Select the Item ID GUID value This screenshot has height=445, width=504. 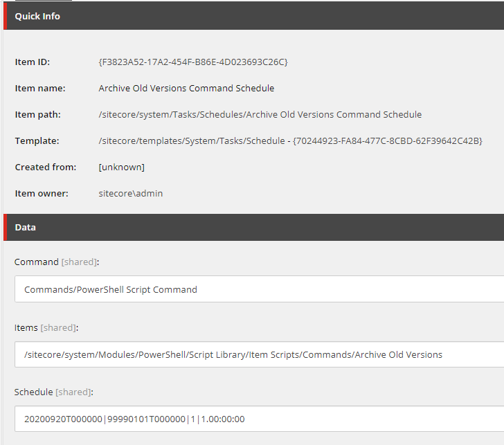(193, 62)
